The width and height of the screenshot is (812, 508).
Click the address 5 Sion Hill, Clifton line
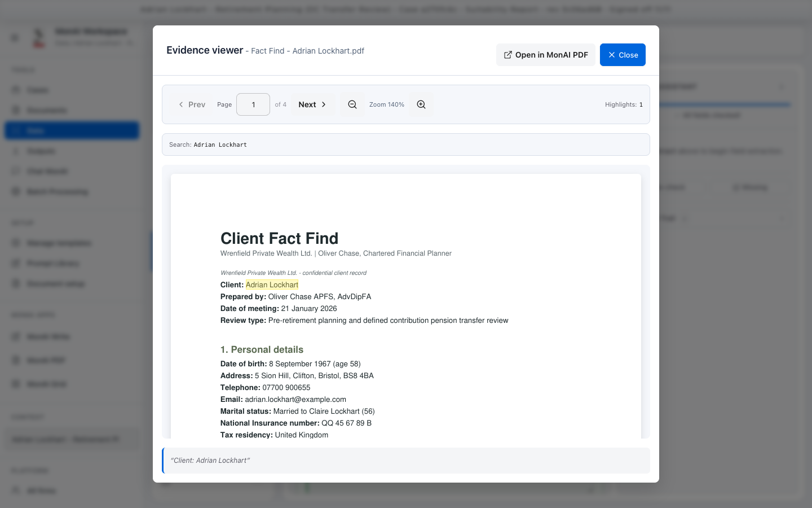coord(297,375)
